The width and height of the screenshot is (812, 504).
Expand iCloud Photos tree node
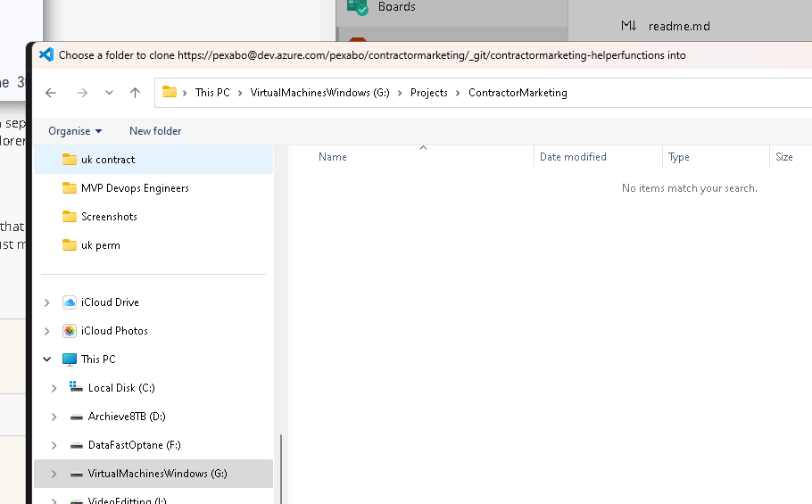pos(46,331)
